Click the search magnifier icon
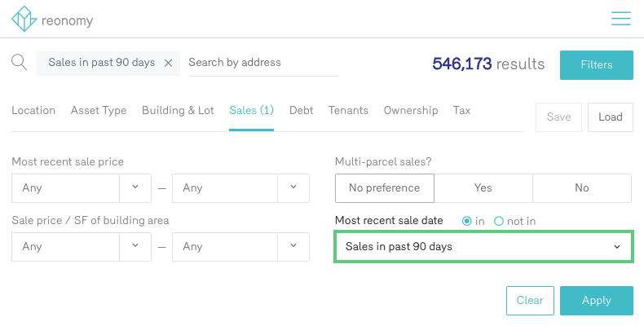644x326 pixels. click(19, 63)
